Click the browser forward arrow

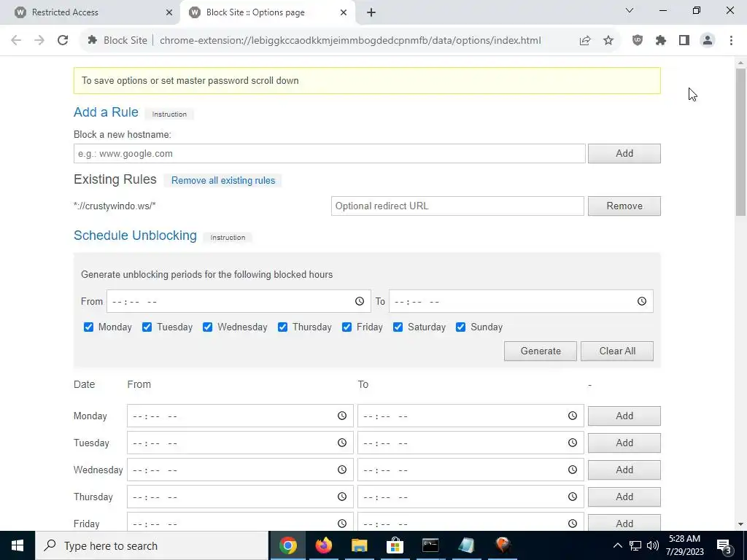[x=39, y=41]
